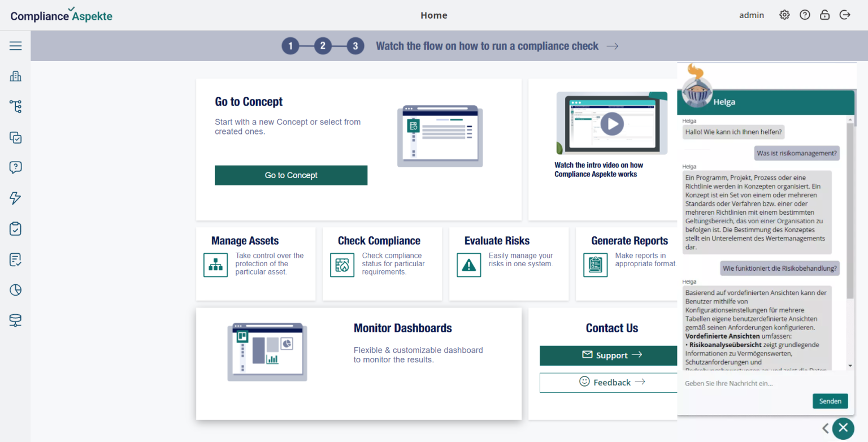The image size is (868, 442).
Task: Collapse the Helga chat with left chevron
Action: pos(825,428)
